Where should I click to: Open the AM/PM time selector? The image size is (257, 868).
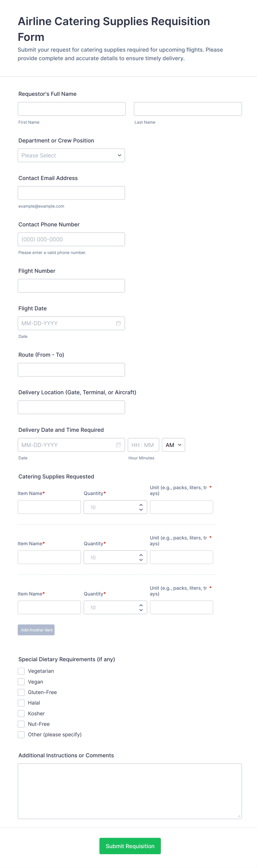pyautogui.click(x=173, y=445)
